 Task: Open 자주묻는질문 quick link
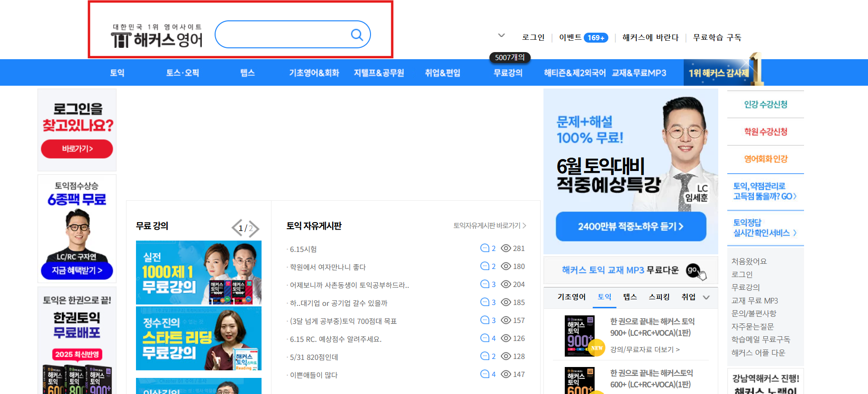pos(752,327)
